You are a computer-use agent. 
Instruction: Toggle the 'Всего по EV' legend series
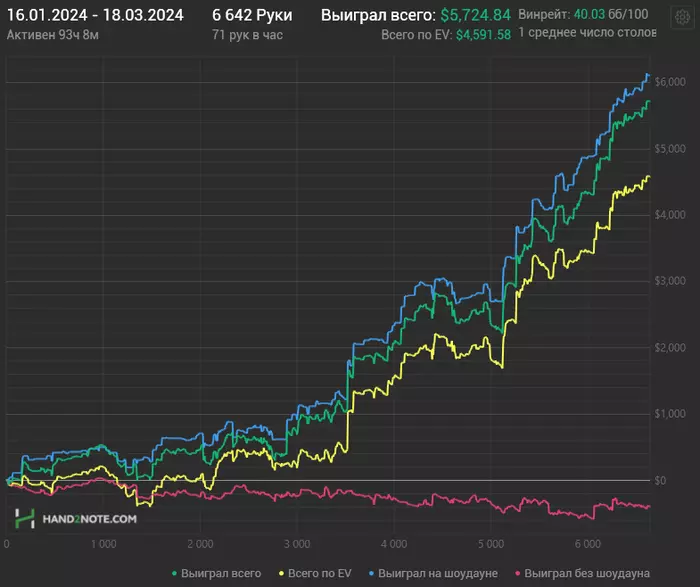315,573
